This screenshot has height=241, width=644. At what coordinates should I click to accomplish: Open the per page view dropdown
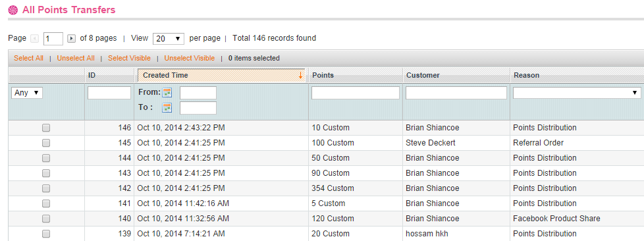click(x=169, y=39)
